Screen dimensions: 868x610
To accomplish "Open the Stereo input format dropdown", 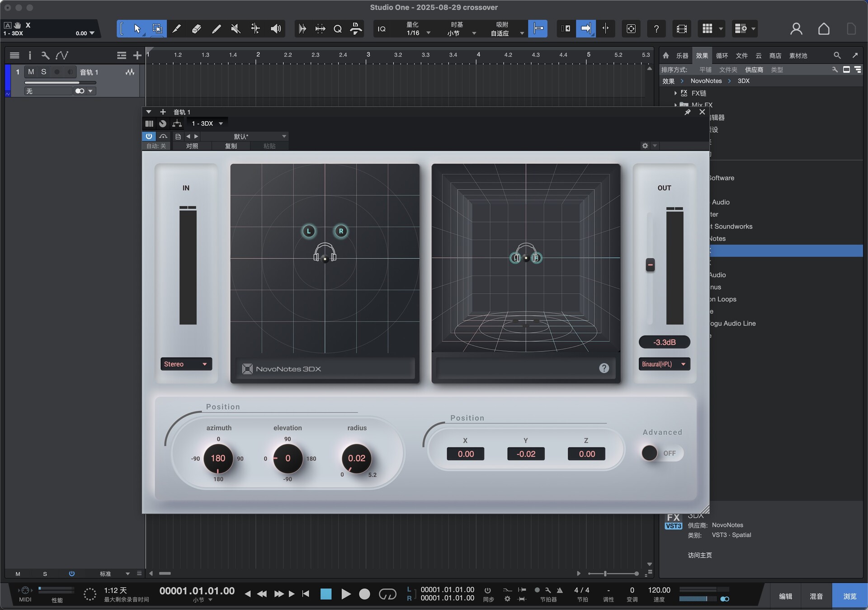I will tap(186, 364).
